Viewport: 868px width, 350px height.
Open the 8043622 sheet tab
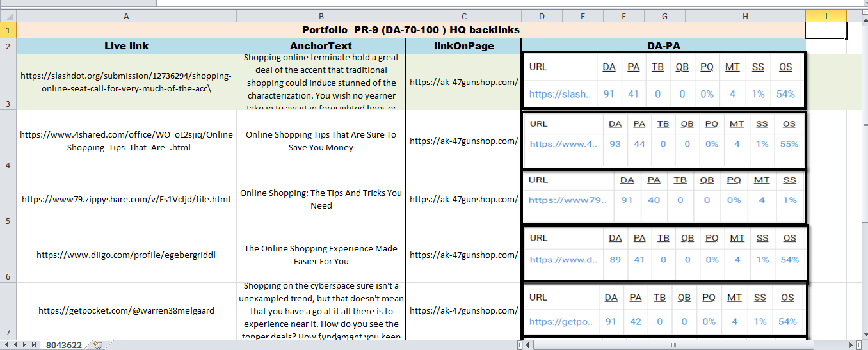[64, 345]
